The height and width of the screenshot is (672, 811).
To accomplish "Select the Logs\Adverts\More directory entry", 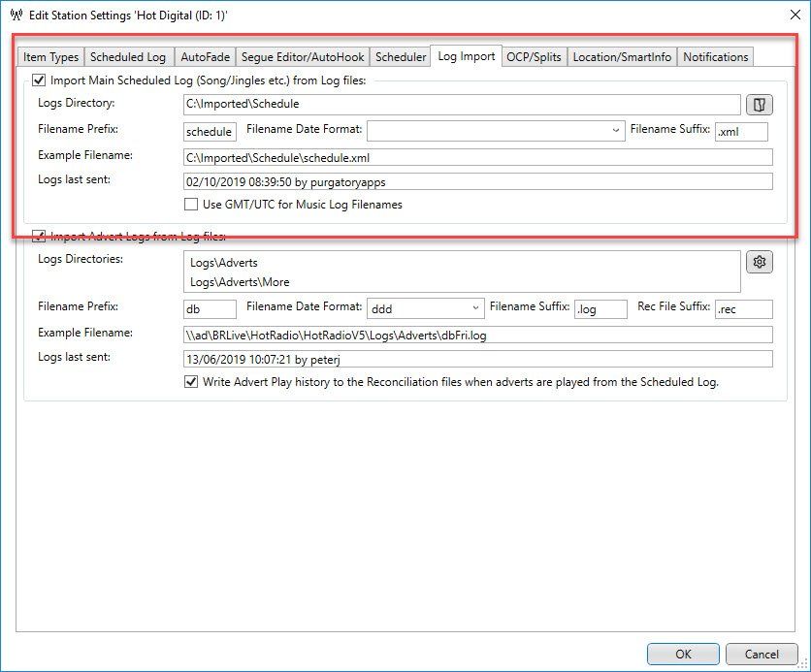I will (240, 282).
